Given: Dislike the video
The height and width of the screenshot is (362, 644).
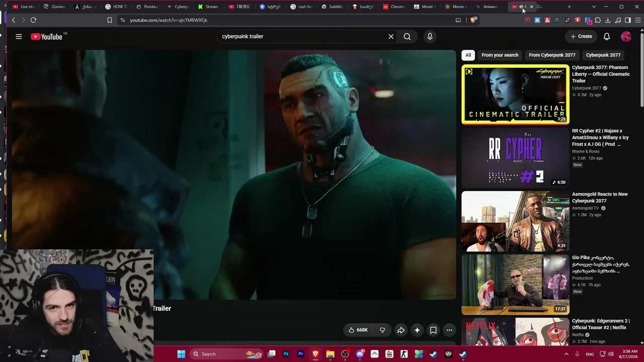Looking at the screenshot, I should pyautogui.click(x=382, y=330).
